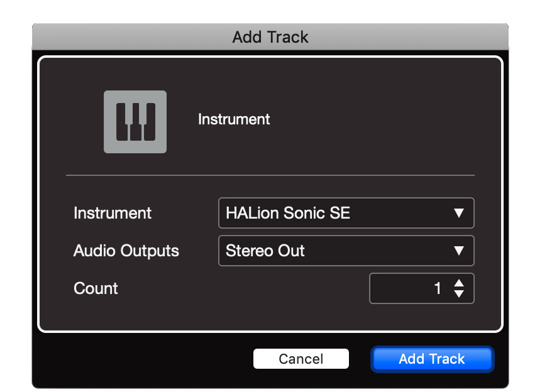Click the horizontal divider below the instrument icon
547x392 pixels.
[x=270, y=175]
